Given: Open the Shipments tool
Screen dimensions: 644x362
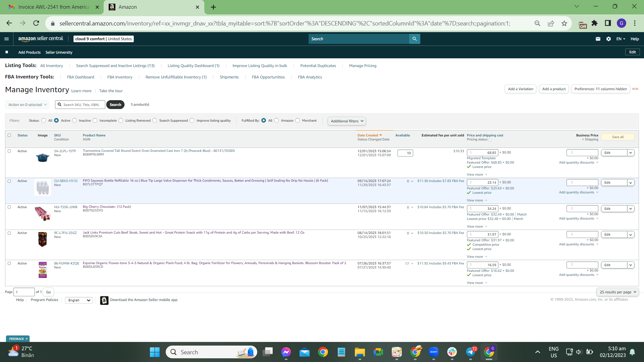Looking at the screenshot, I should 229,77.
